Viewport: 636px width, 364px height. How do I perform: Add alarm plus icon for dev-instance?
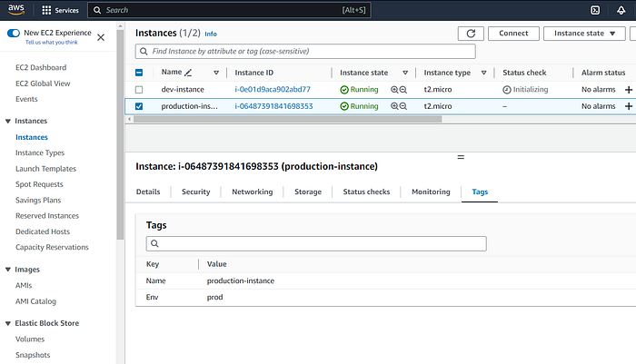[x=629, y=90]
